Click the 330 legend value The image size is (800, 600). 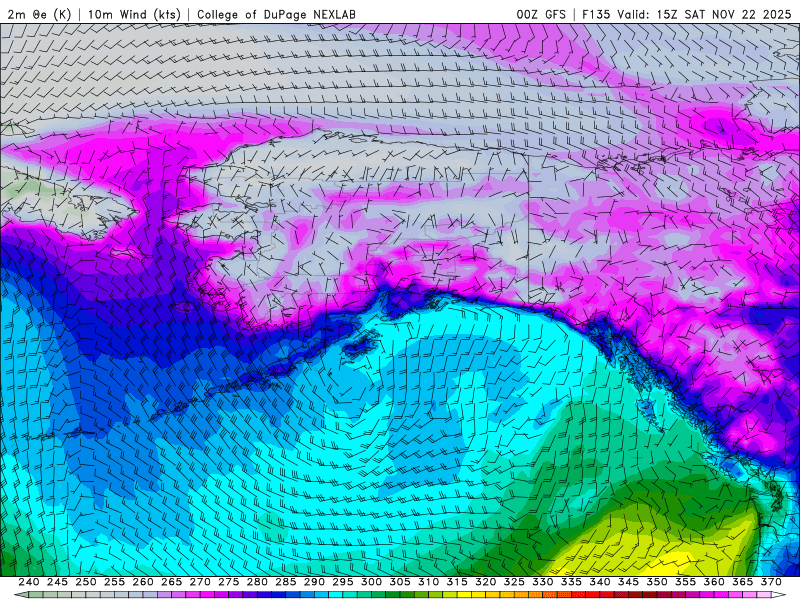[x=543, y=582]
